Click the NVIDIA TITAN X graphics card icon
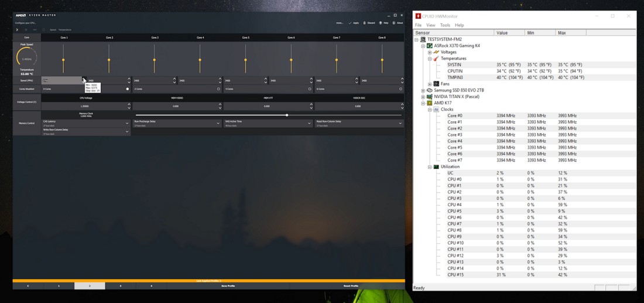The width and height of the screenshot is (644, 303). point(430,97)
